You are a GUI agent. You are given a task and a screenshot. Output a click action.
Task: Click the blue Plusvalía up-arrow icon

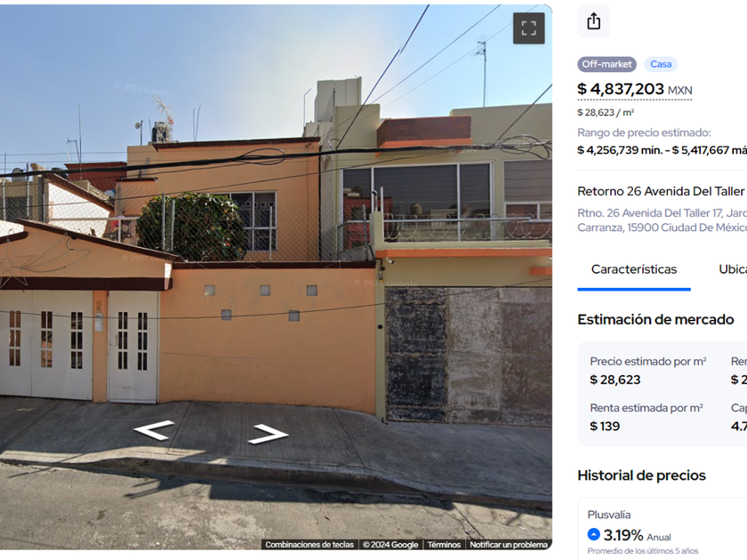594,534
